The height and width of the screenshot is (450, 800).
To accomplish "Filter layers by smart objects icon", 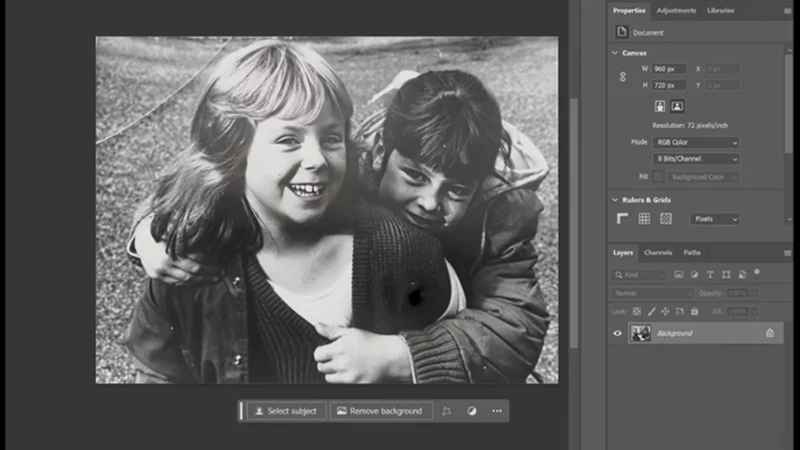I will (x=742, y=274).
